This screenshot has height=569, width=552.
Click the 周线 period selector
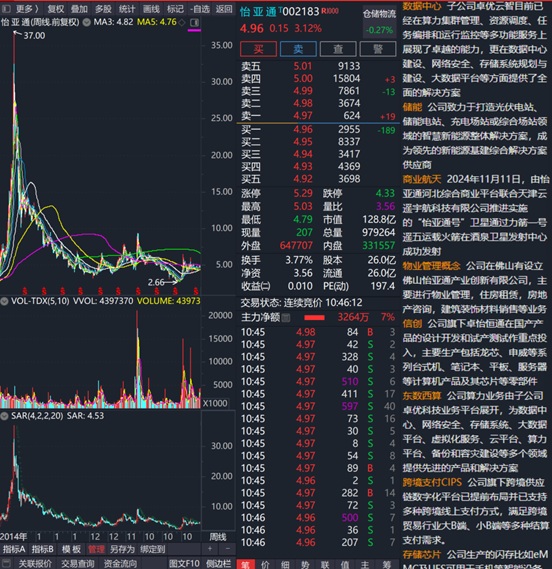pyautogui.click(x=218, y=537)
